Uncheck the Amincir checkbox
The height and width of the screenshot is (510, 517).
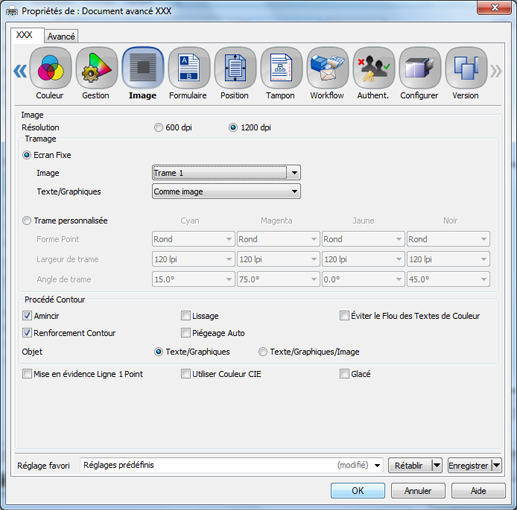click(27, 316)
